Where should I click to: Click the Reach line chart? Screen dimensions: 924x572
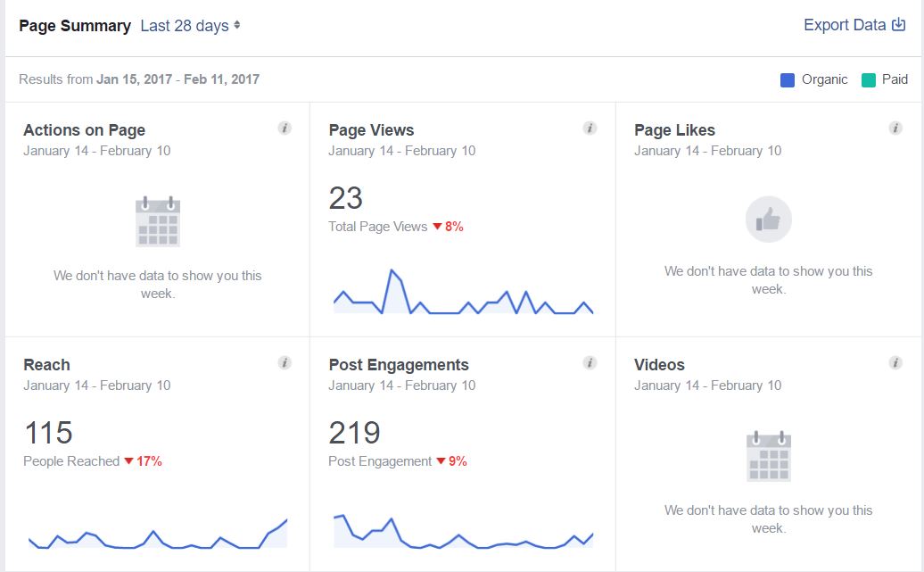[x=158, y=534]
